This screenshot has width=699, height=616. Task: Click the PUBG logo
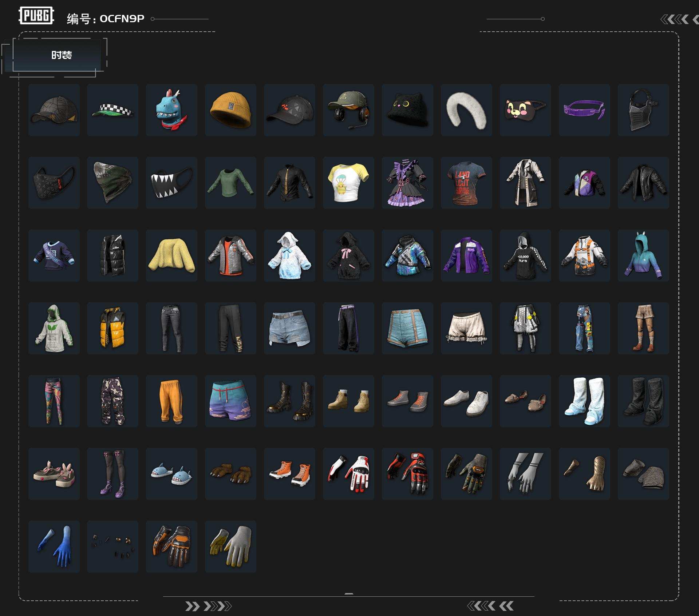[x=36, y=16]
